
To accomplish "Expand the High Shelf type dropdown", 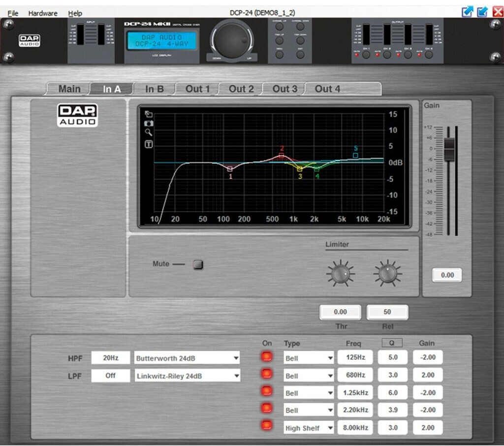I will click(309, 428).
